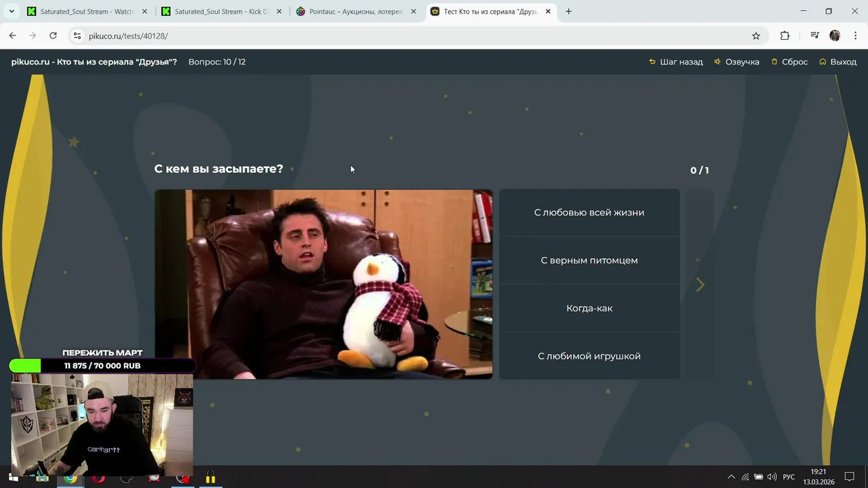Click the Joey with penguin question image
The width and height of the screenshot is (868, 488).
(323, 284)
